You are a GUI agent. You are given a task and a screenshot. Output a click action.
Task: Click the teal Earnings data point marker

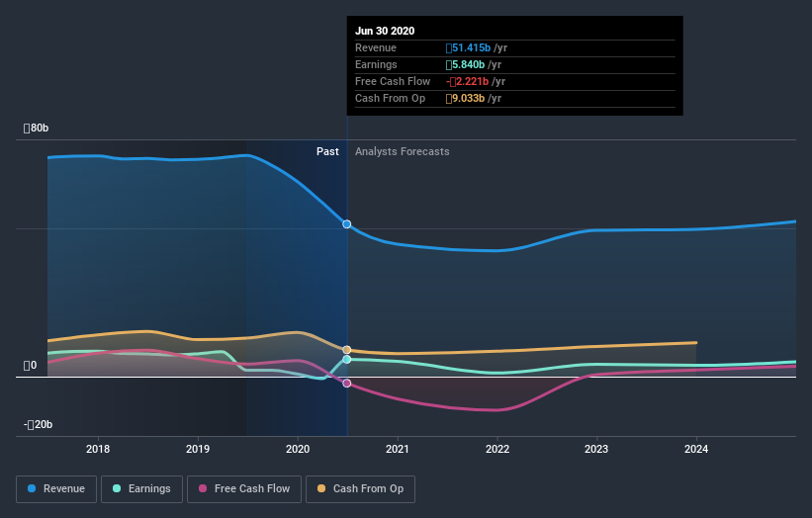coord(347,359)
